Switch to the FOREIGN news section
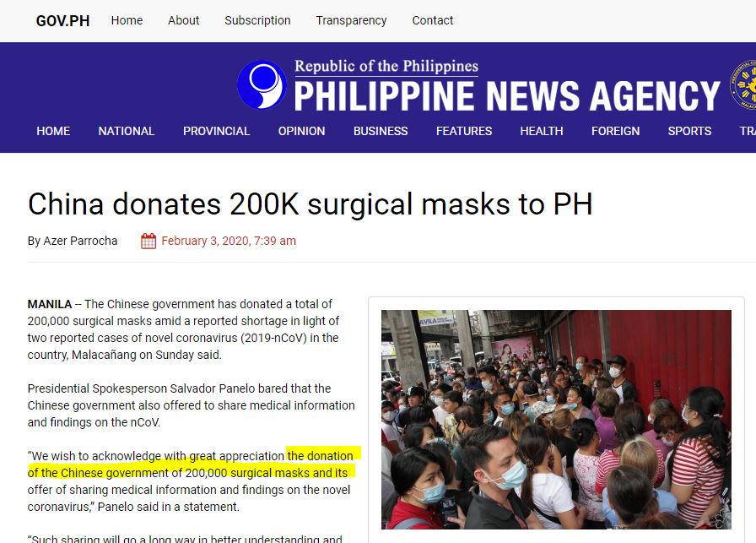This screenshot has height=543, width=756. click(x=615, y=131)
